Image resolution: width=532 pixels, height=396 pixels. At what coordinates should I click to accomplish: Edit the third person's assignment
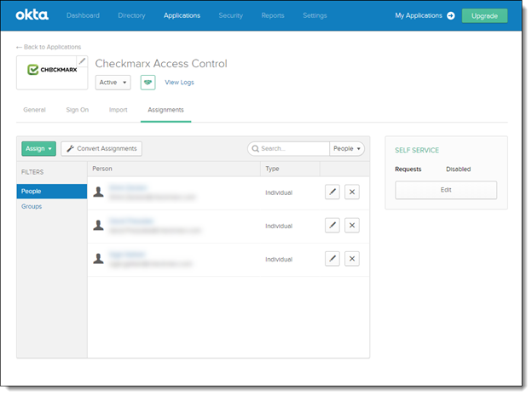click(x=332, y=259)
